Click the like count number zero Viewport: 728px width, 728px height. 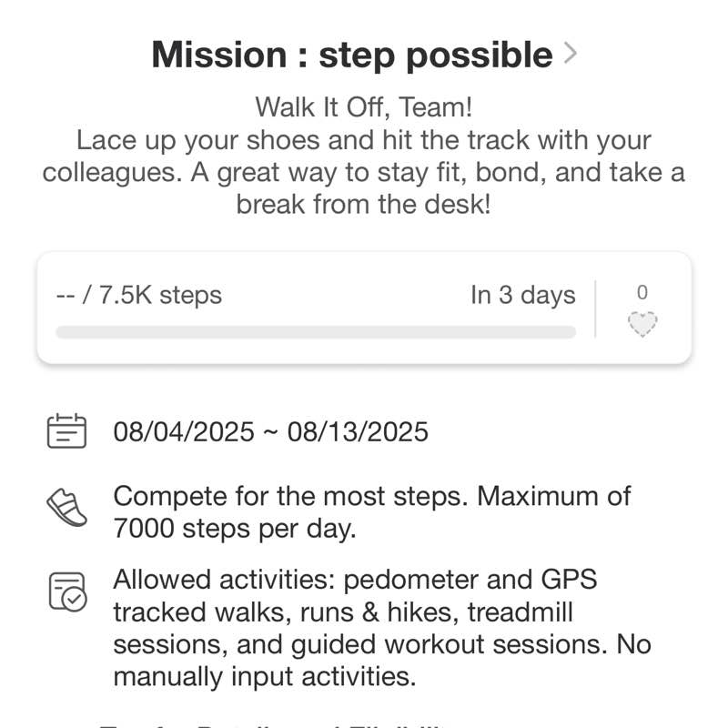pos(642,293)
